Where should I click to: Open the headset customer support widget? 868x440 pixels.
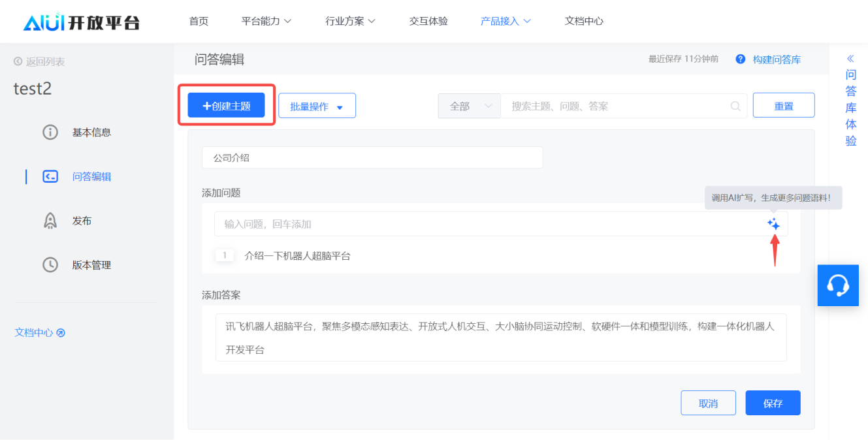tap(837, 285)
